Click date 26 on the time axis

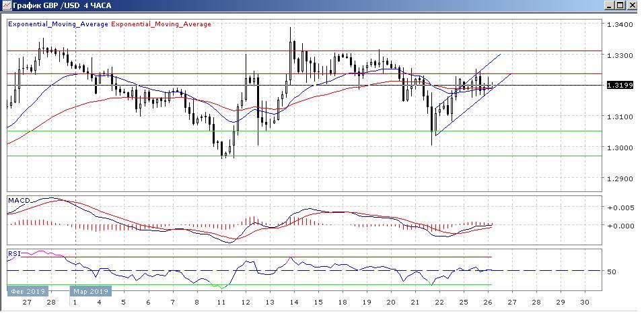(489, 303)
